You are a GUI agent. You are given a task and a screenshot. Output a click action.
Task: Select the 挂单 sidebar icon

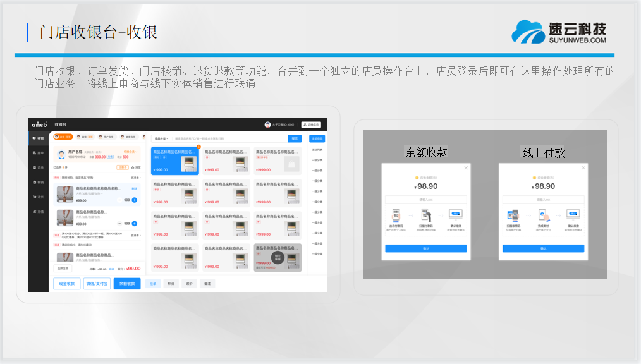coord(39,153)
